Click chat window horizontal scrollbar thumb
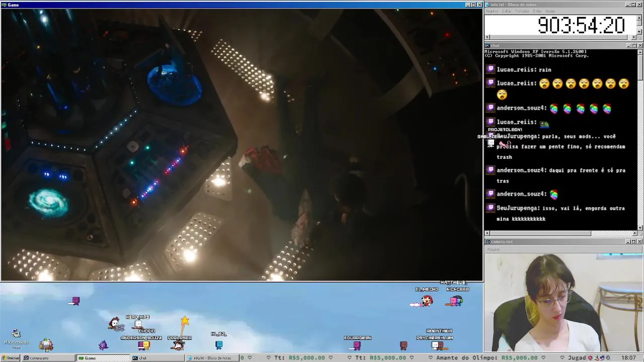Viewport: 644px width, 362px height. click(x=540, y=233)
